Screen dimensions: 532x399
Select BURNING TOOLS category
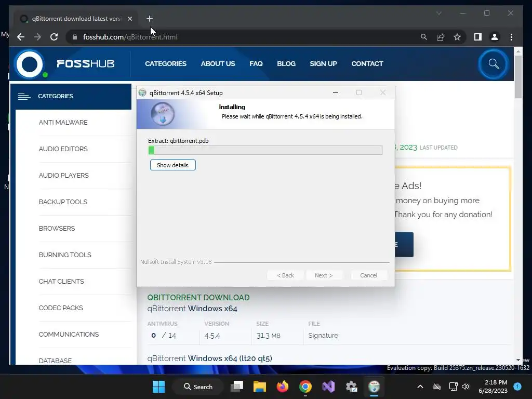(x=65, y=255)
